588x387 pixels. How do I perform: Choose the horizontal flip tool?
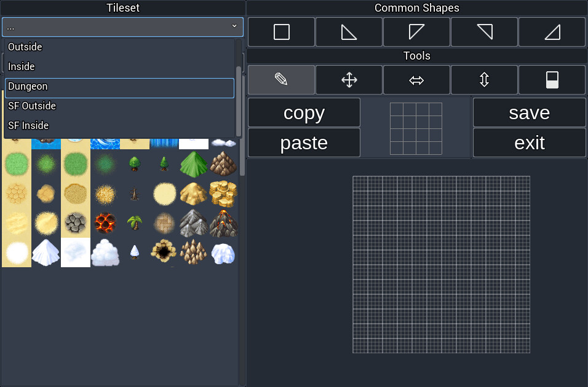click(416, 79)
